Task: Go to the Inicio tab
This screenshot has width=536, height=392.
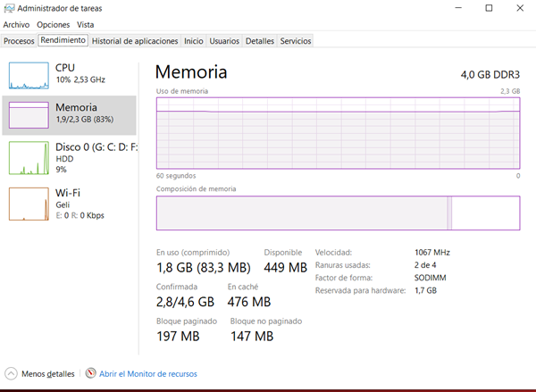Action: coord(193,41)
